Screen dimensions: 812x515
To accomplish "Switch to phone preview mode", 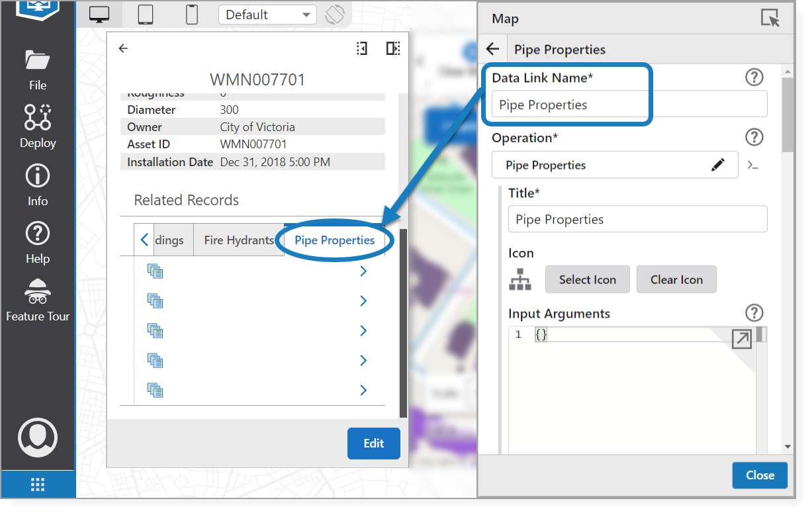I will click(192, 15).
